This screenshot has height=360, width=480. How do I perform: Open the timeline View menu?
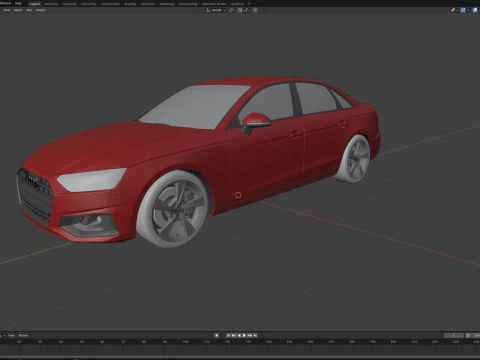click(x=11, y=335)
